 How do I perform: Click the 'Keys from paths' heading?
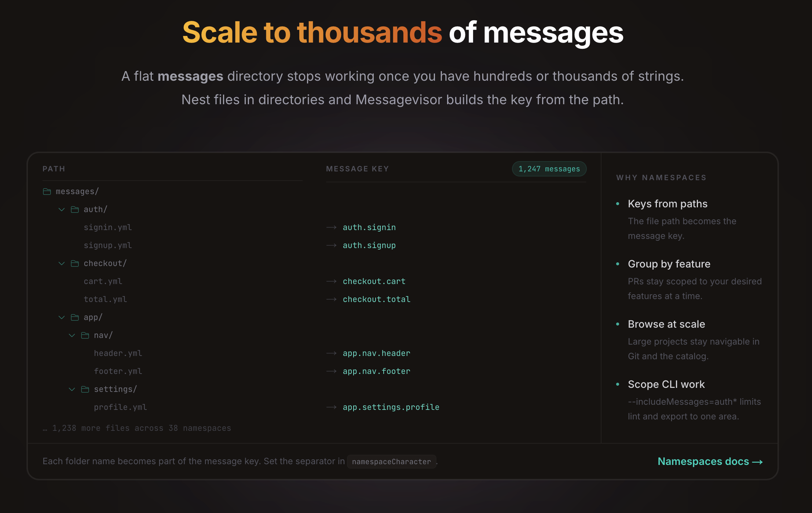click(667, 204)
